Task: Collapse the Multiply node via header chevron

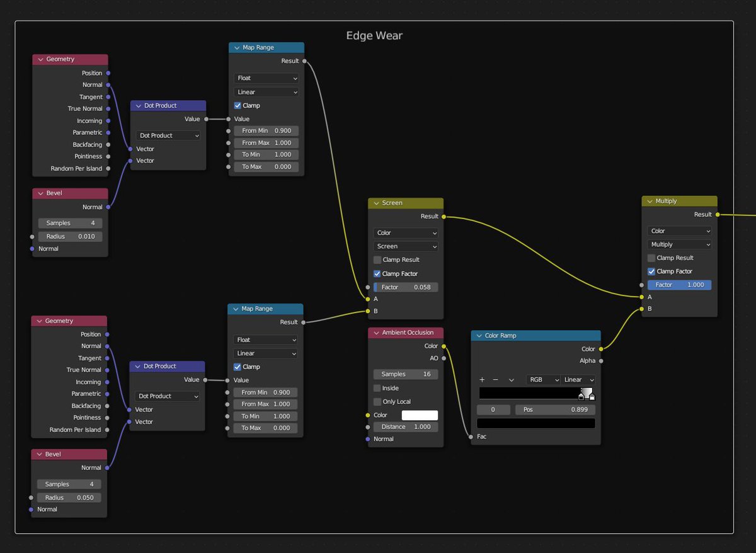Action: 649,202
